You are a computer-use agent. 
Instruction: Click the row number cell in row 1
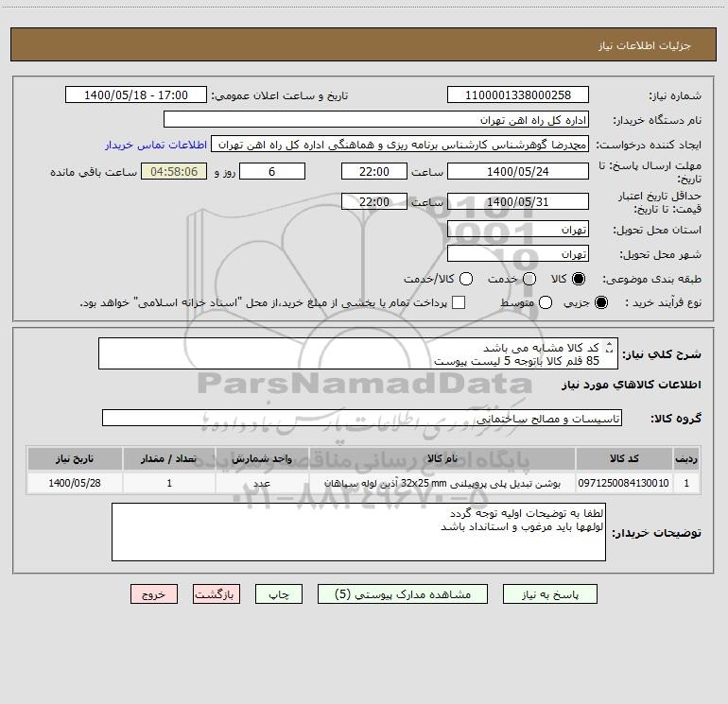(x=686, y=483)
